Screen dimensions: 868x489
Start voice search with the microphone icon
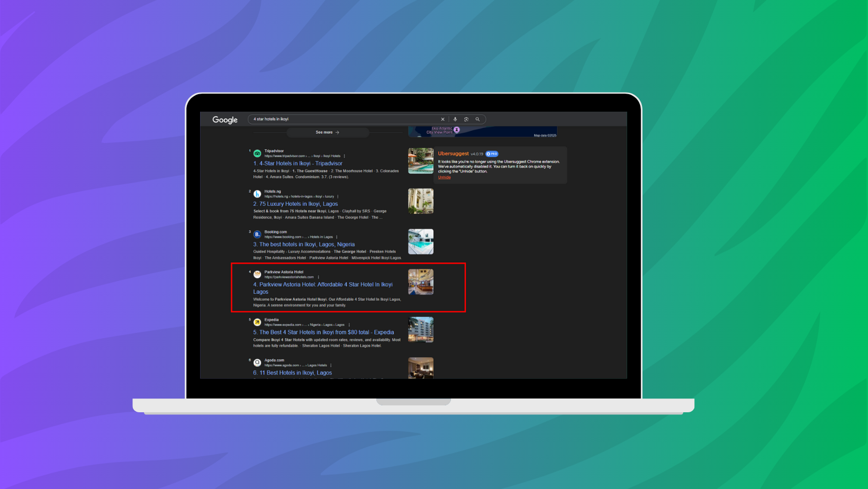pos(455,119)
